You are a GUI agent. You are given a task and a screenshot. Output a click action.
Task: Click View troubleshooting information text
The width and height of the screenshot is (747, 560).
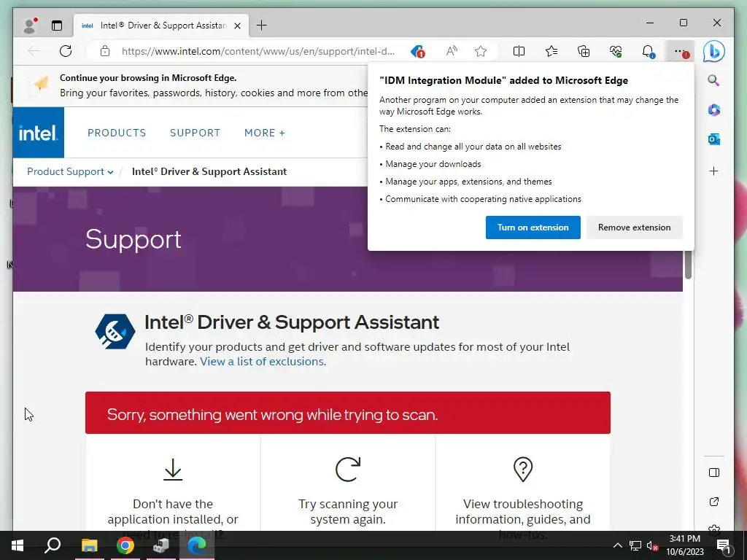pos(522,519)
